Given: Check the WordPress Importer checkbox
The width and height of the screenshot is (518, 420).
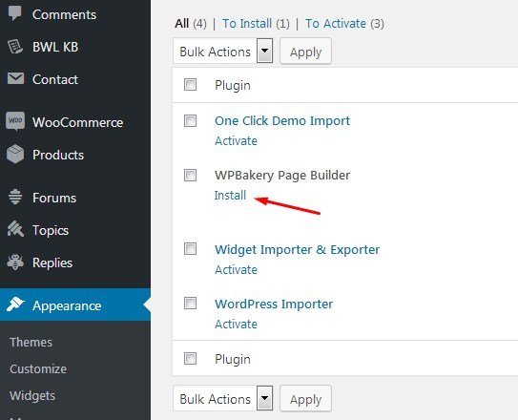Looking at the screenshot, I should (190, 304).
